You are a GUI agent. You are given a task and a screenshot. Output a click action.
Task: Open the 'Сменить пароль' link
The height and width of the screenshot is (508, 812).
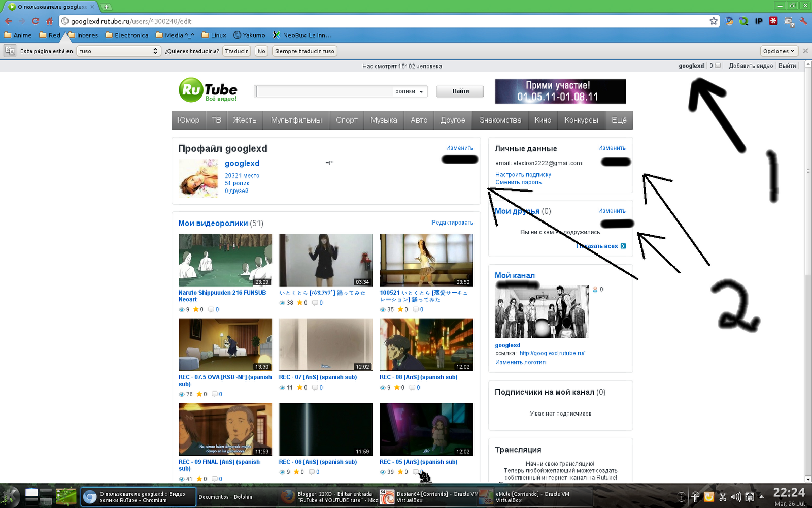point(518,182)
